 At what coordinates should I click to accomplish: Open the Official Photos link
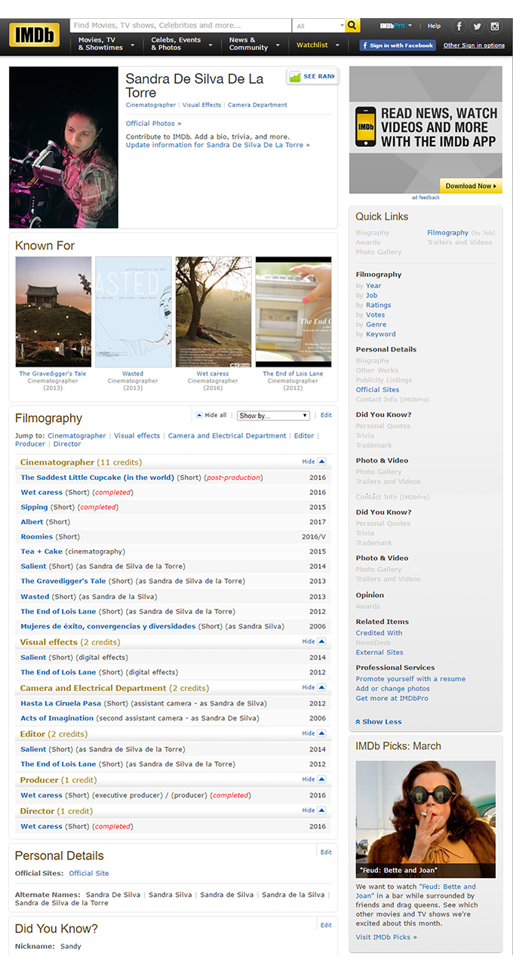pos(153,124)
